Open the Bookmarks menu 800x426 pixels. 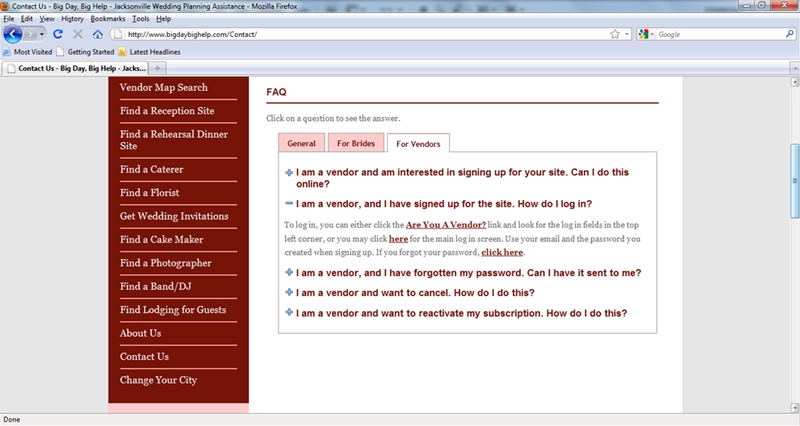pos(108,19)
